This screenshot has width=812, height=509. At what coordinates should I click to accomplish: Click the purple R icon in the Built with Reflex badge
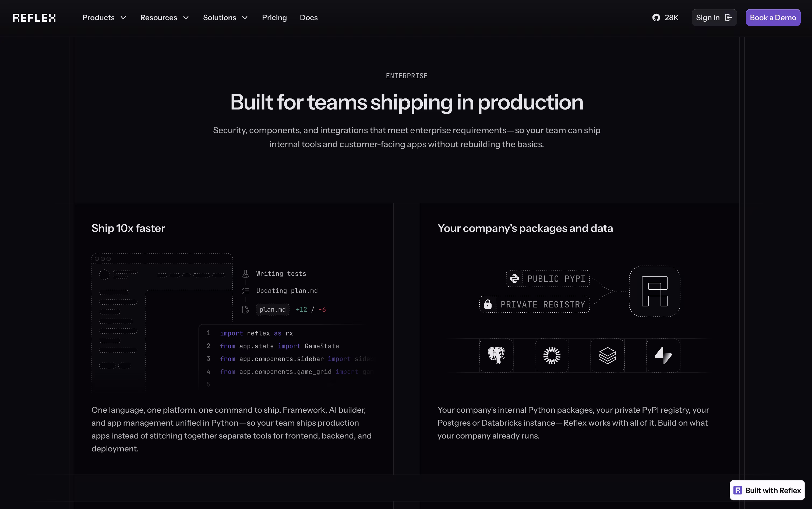click(738, 490)
